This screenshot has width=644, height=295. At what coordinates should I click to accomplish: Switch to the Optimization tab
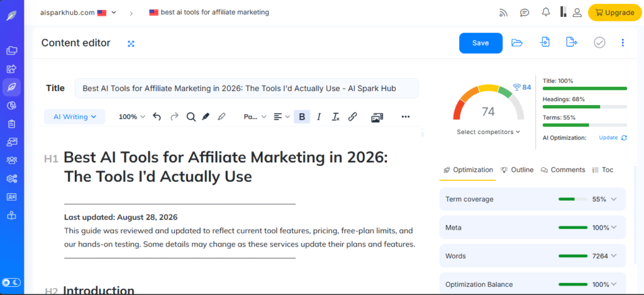468,170
